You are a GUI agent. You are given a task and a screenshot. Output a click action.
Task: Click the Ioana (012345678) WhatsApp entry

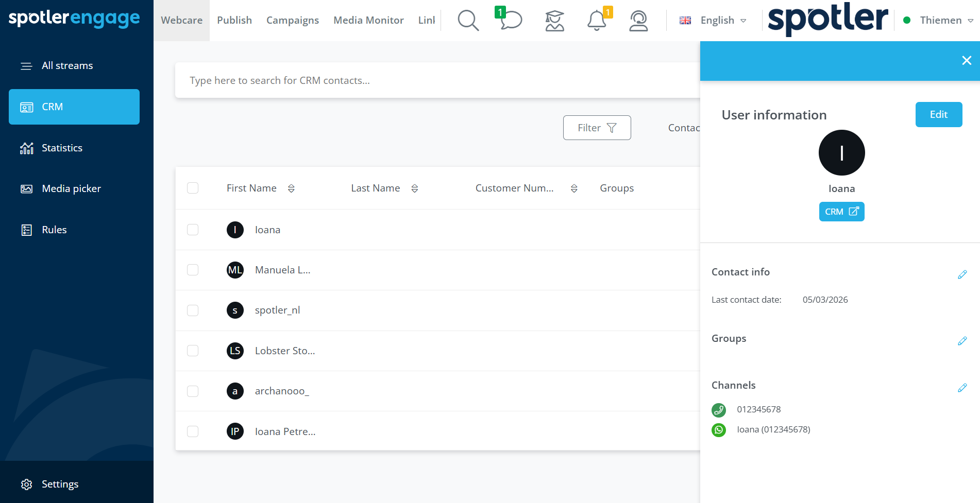[773, 430]
